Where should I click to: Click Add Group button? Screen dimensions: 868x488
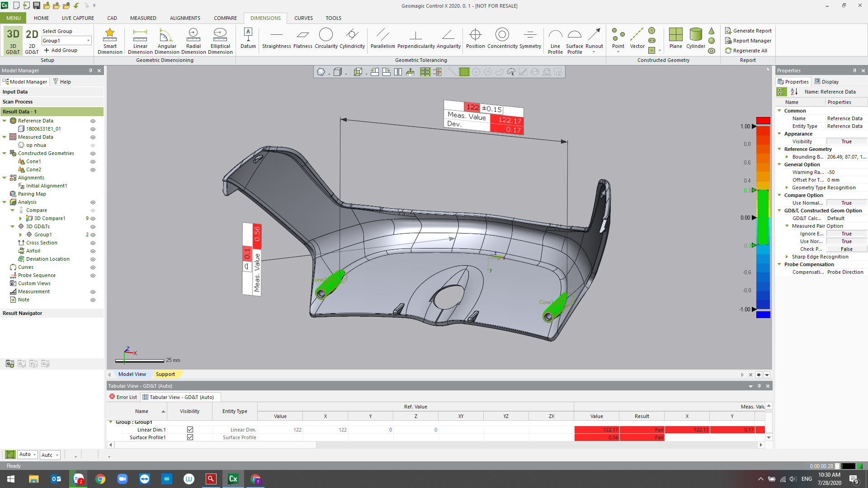61,50
